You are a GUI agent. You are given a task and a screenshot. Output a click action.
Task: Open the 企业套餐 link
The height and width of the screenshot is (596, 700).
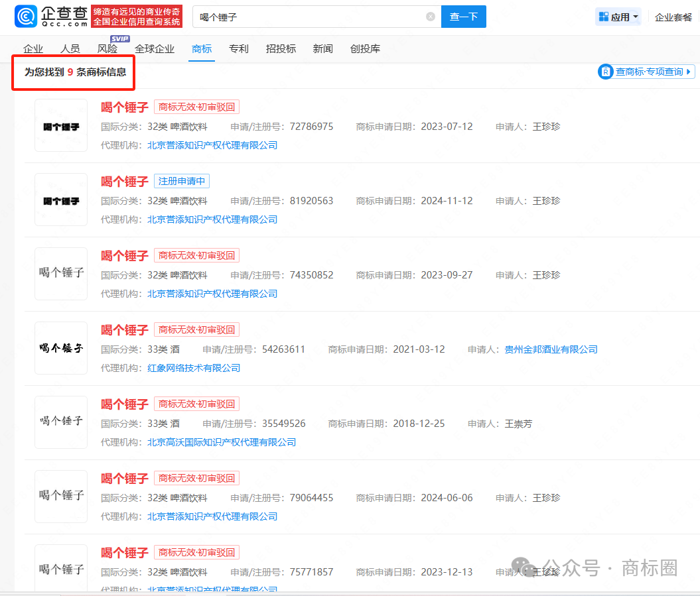tap(673, 16)
